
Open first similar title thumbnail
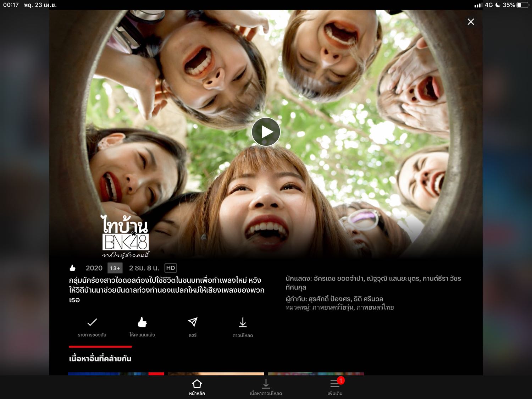tap(116, 374)
